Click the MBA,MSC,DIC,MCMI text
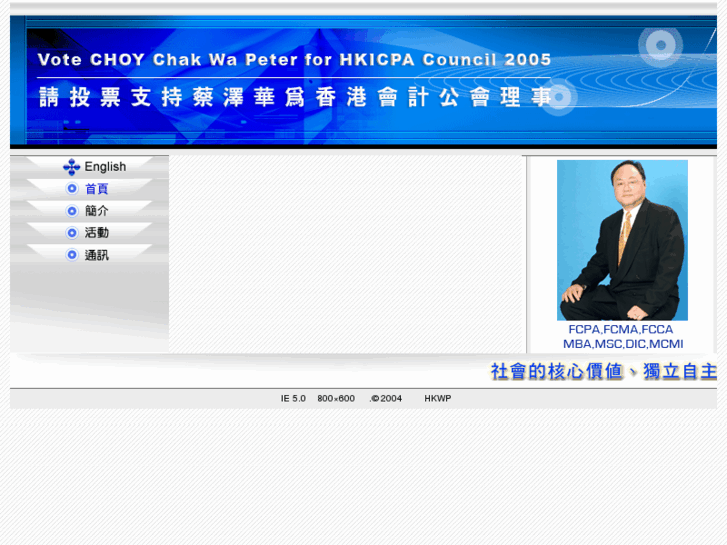 click(623, 344)
